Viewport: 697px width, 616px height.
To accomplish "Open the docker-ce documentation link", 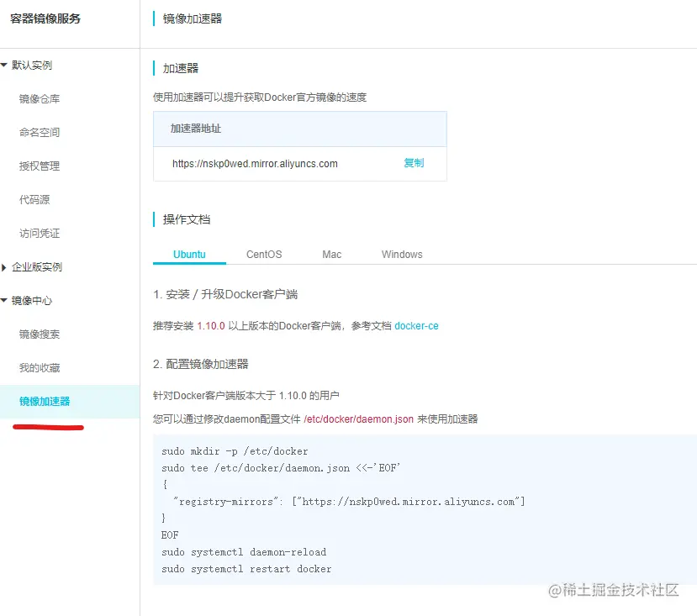I will [x=416, y=326].
